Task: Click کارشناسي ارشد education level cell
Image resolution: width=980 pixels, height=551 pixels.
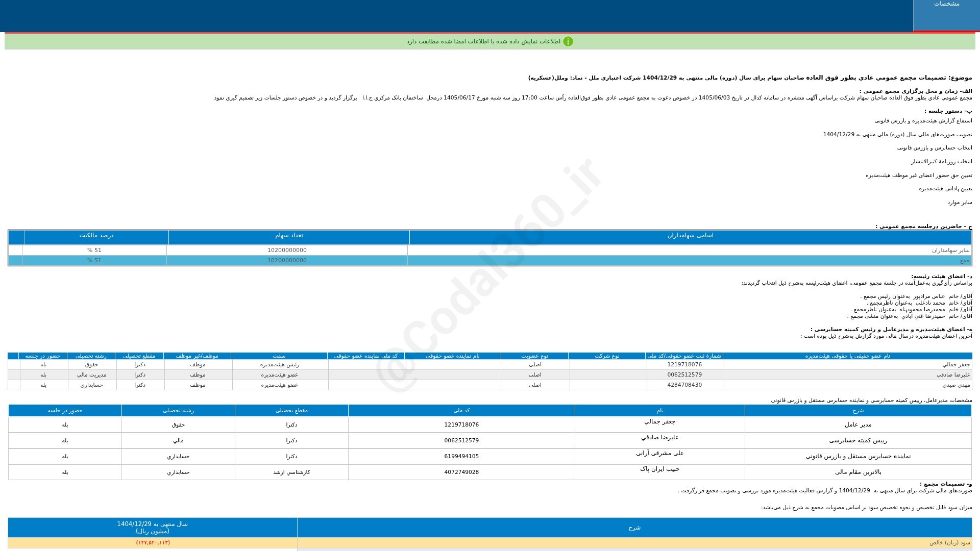Action: (x=291, y=472)
